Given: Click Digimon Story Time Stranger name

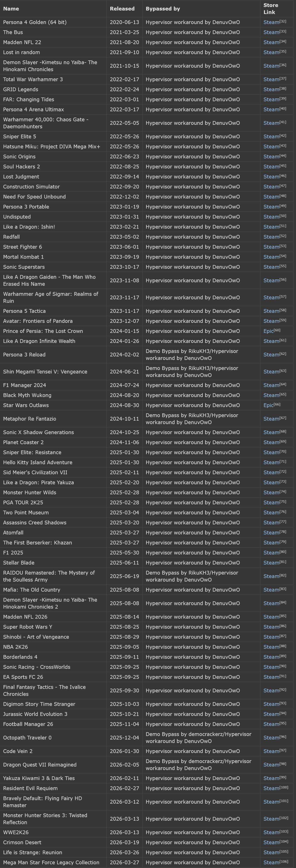Looking at the screenshot, I should (39, 704).
